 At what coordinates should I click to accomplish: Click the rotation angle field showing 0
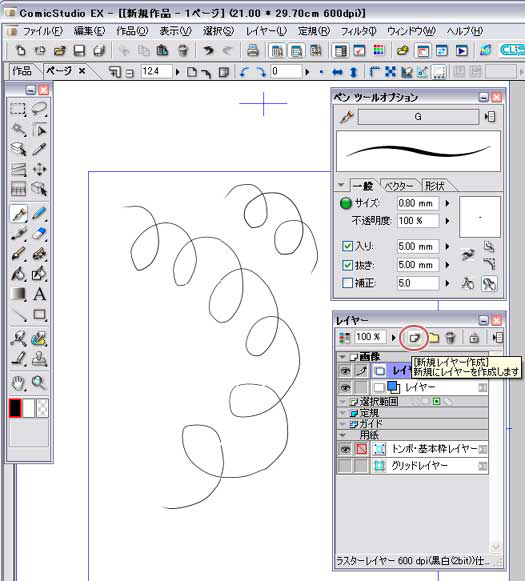(x=287, y=72)
